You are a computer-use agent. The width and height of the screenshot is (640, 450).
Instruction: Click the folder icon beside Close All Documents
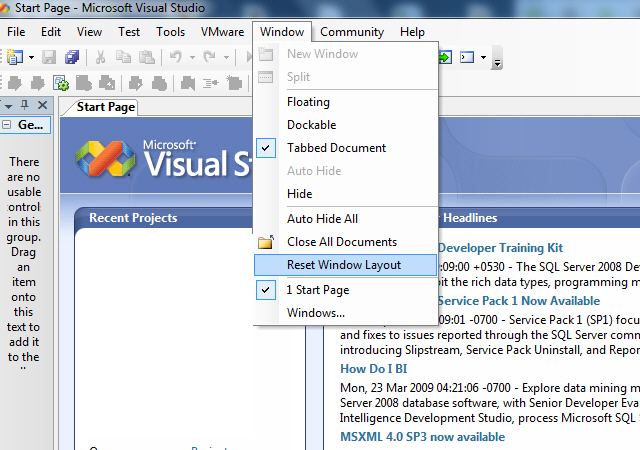click(x=266, y=242)
